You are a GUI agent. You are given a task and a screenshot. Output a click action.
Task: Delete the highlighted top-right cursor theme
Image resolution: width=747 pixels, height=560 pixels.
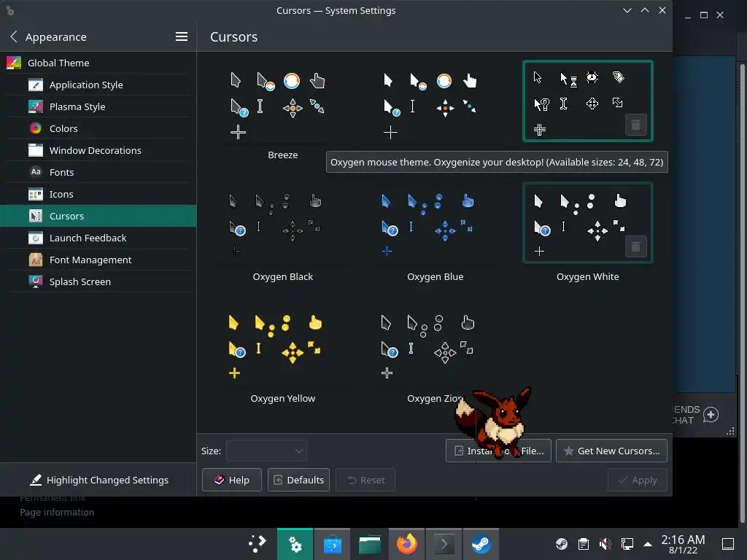pos(635,125)
